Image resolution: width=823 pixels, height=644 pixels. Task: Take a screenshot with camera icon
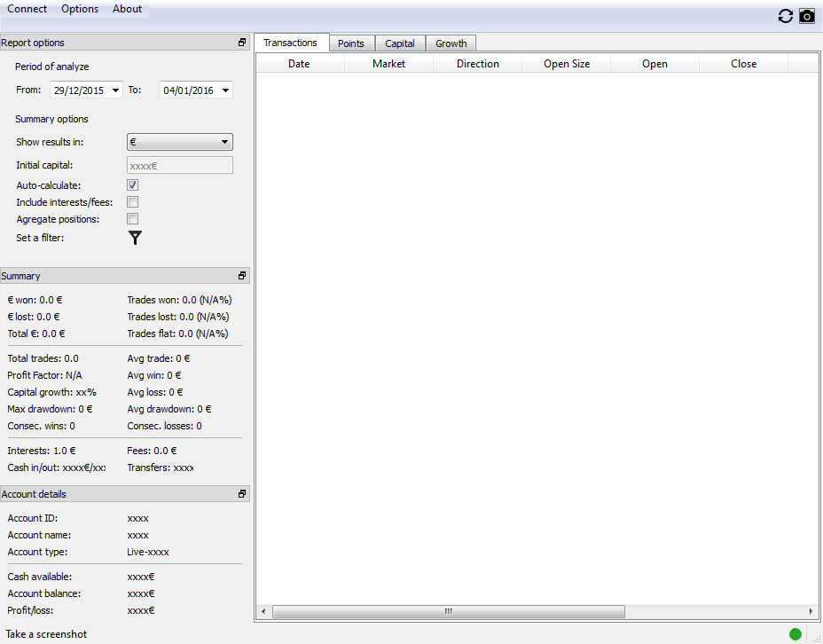click(807, 16)
